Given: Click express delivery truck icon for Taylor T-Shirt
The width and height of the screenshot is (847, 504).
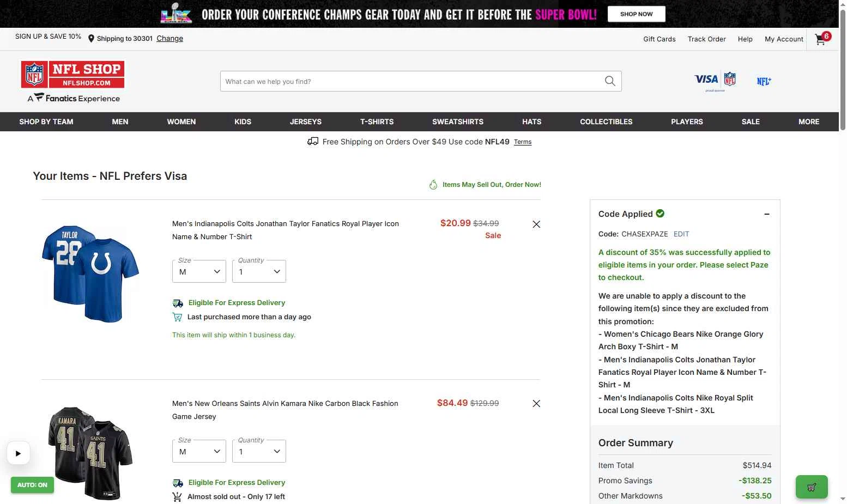Looking at the screenshot, I should coord(178,303).
